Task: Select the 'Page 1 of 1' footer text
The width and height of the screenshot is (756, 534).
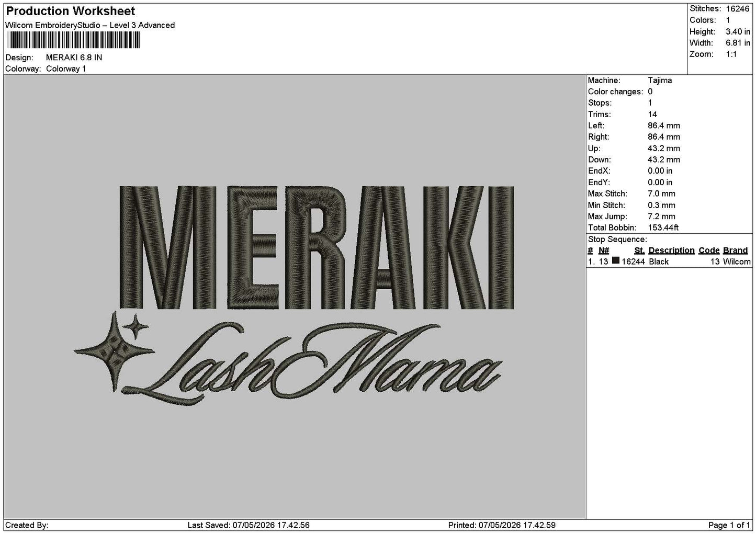Action: 729,525
